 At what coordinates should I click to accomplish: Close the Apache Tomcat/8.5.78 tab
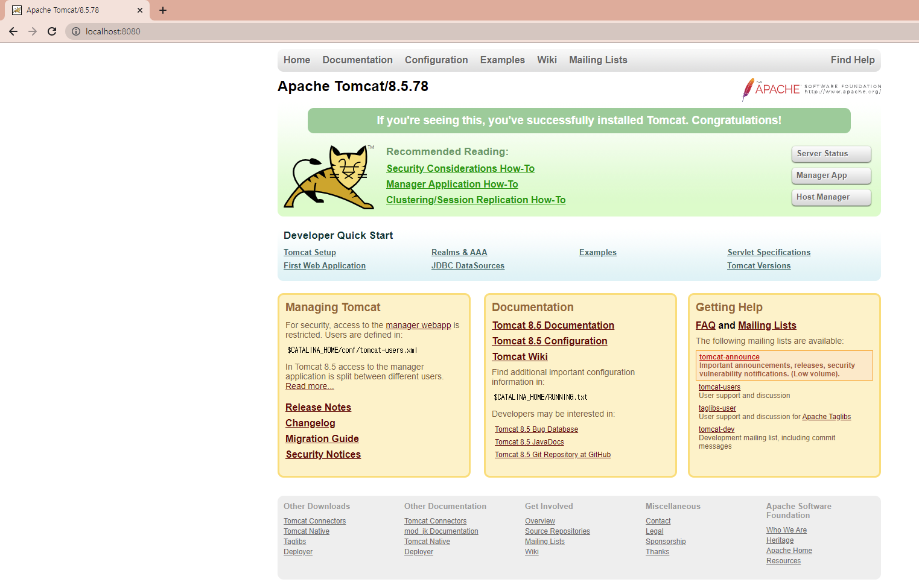[140, 10]
